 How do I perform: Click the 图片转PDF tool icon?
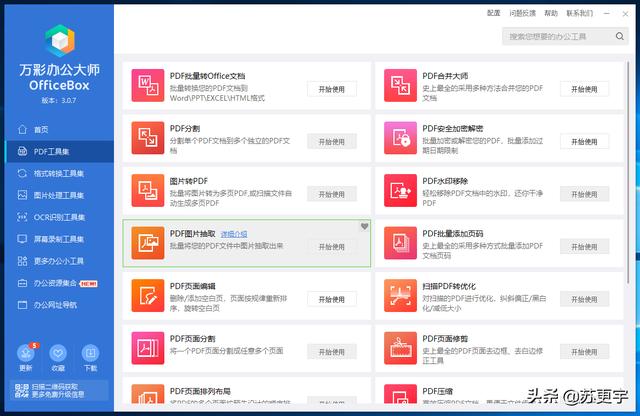(x=147, y=192)
